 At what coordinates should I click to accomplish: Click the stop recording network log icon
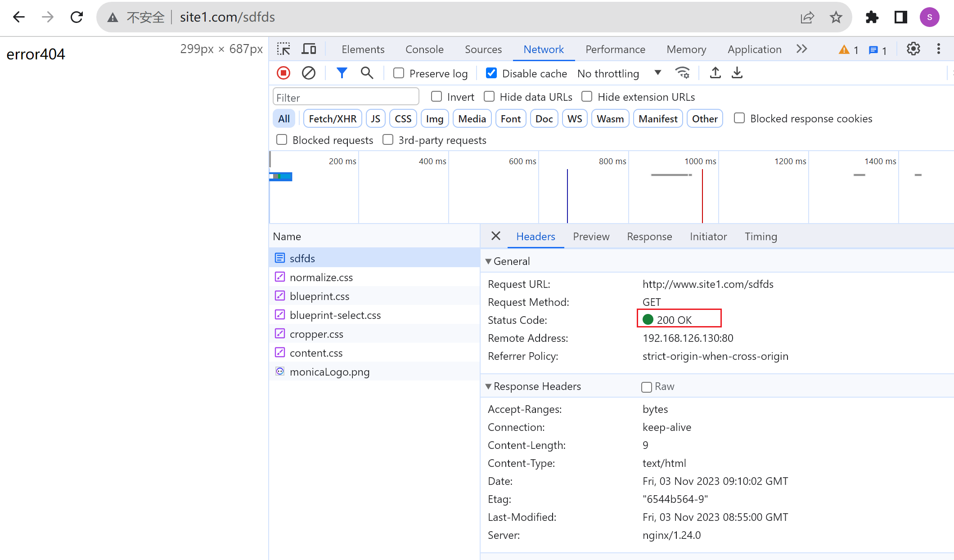(x=283, y=73)
